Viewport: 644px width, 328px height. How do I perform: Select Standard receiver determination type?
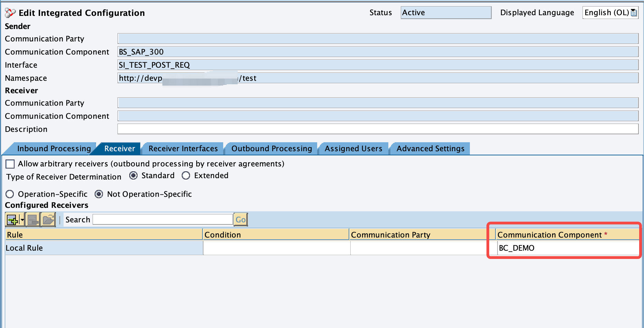(x=133, y=176)
